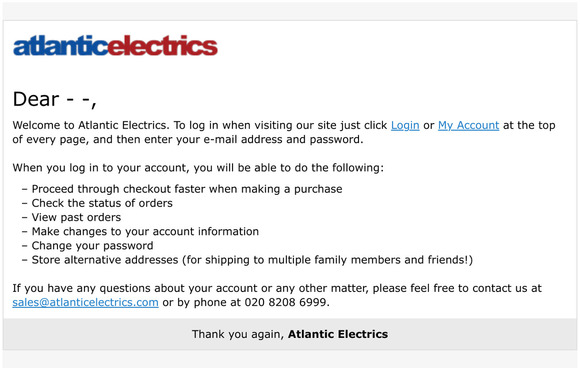
Task: Open the Login link
Action: point(405,125)
